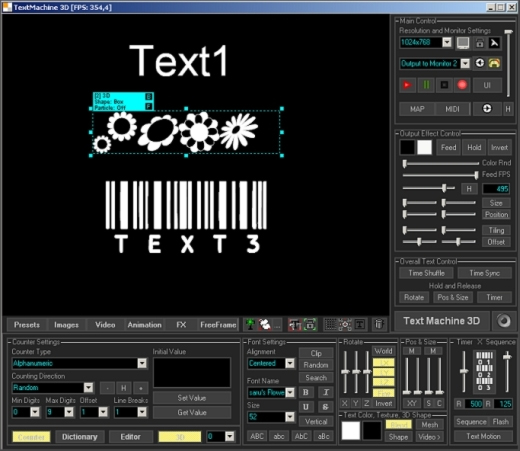Viewport: 520px width, 451px height.
Task: Click the green camera frame icon in toolbar
Action: pos(310,324)
